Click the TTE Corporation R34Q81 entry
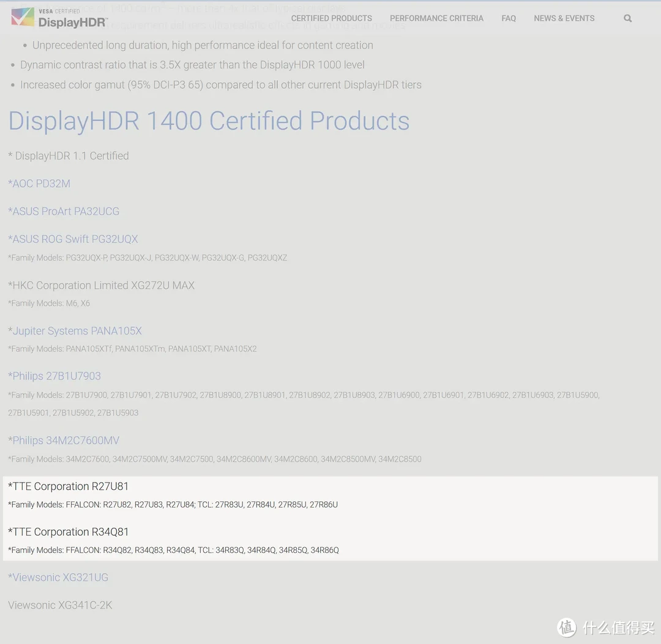The width and height of the screenshot is (661, 644). tap(69, 532)
